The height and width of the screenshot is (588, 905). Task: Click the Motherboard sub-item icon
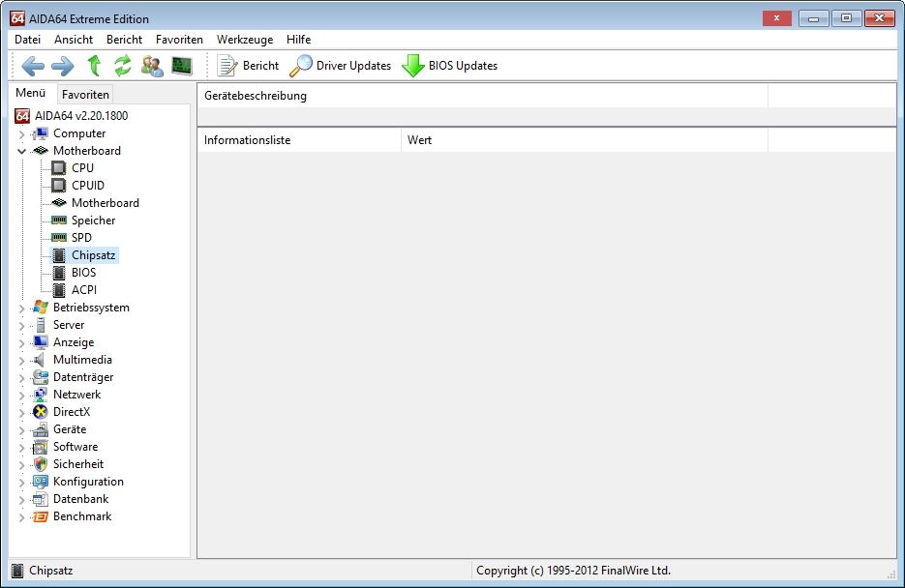point(59,203)
